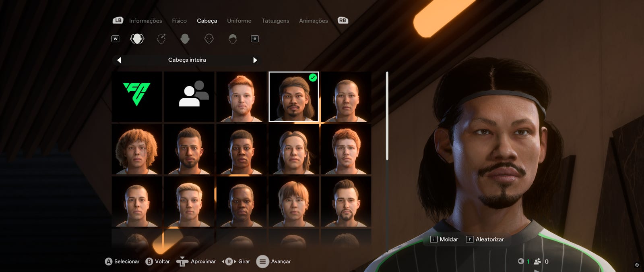The image size is (644, 272).
Task: Go to previous head category with left arrow
Action: 119,60
